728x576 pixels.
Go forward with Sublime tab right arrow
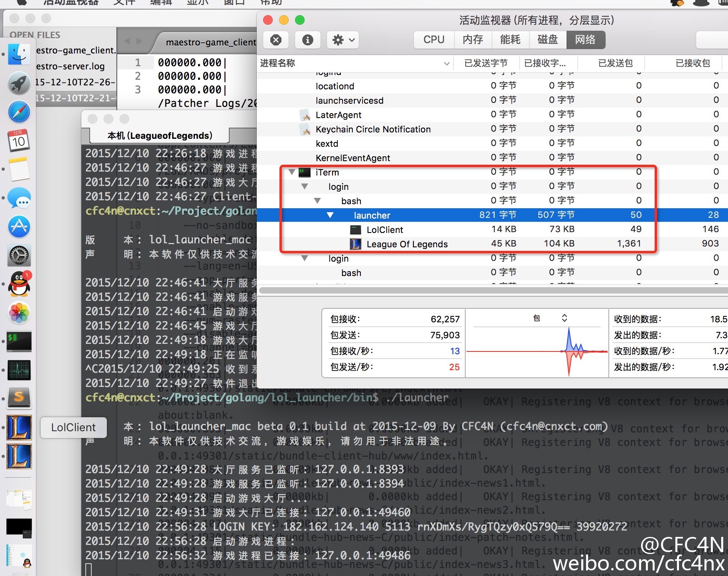tap(139, 41)
